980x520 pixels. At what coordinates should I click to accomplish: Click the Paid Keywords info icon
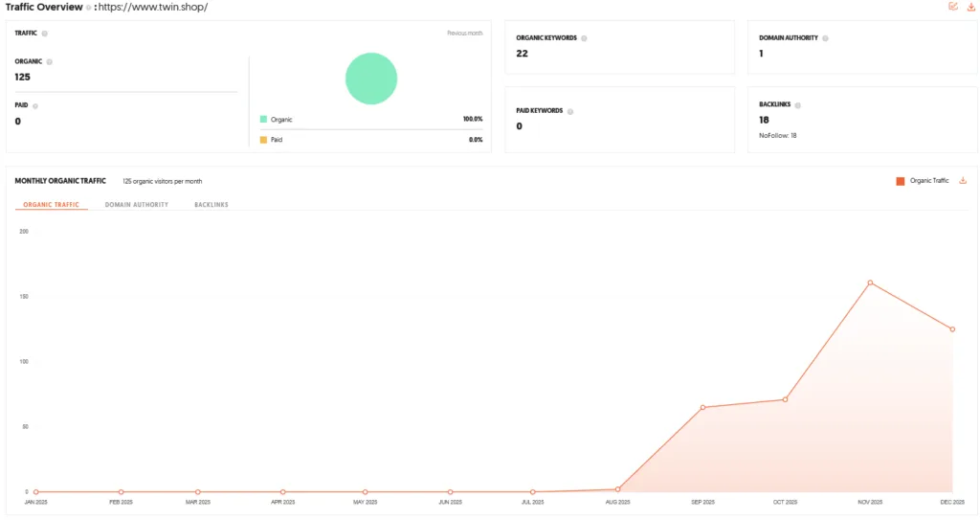(570, 111)
